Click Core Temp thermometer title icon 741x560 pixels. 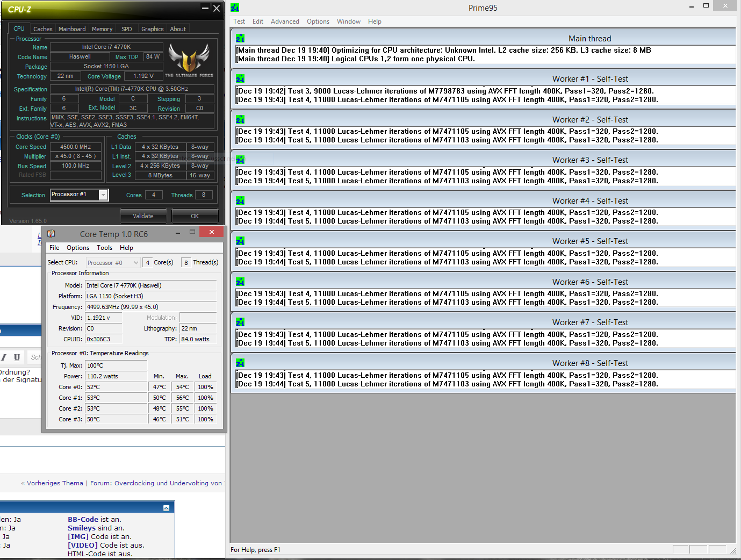click(51, 233)
